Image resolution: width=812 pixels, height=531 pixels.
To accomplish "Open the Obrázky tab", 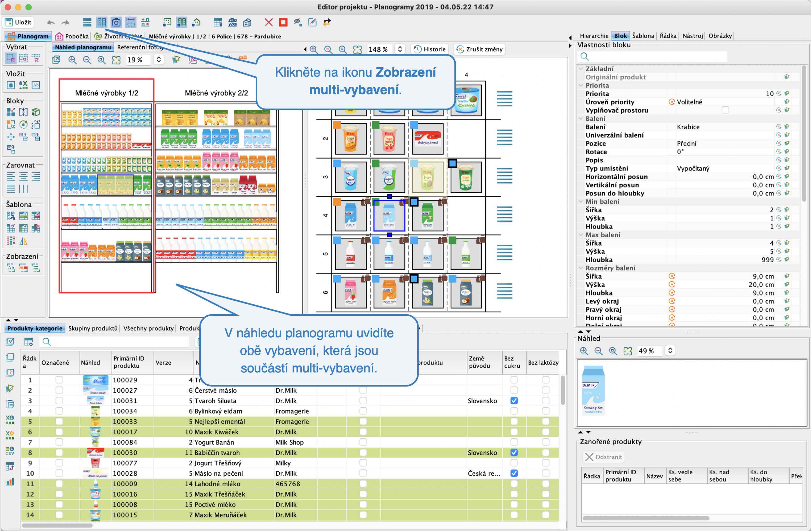I will [720, 36].
